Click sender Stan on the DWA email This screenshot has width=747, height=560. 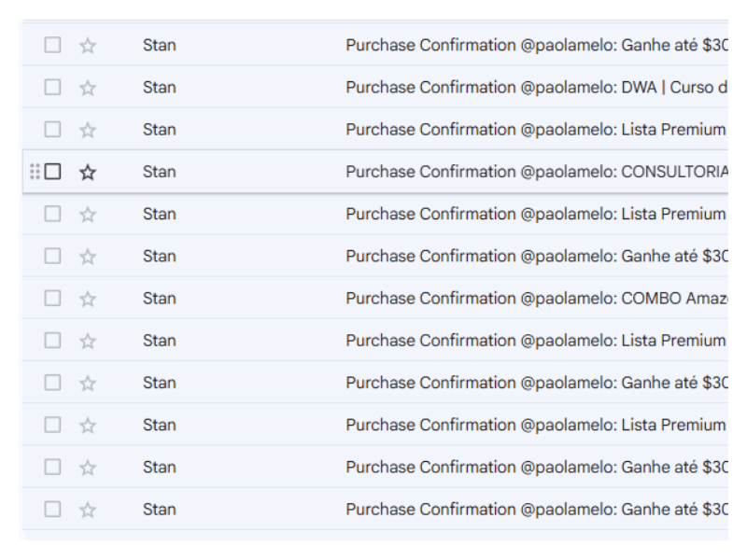160,88
